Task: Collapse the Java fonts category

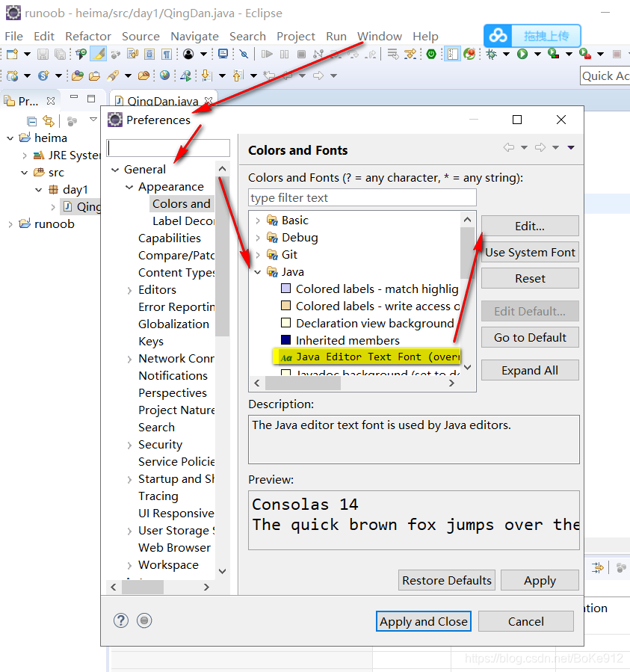Action: click(258, 272)
